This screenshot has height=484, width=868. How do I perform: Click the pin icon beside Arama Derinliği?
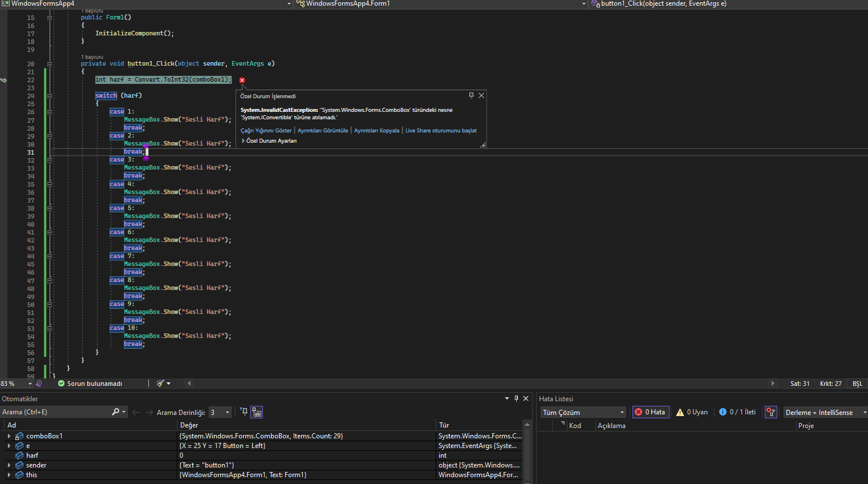244,412
